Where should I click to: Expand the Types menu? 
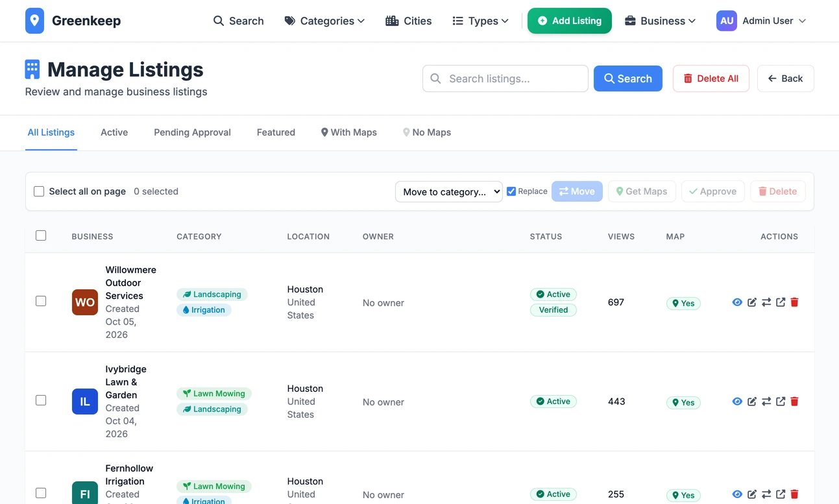(x=480, y=21)
